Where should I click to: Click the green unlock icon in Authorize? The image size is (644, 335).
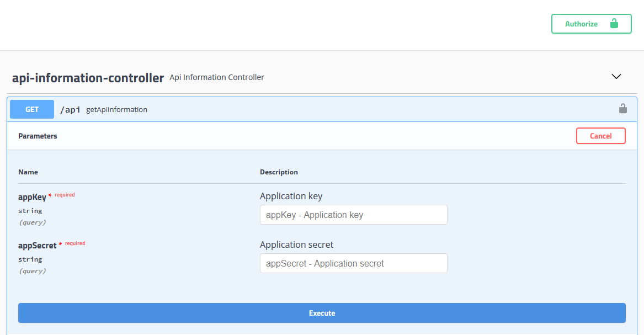tap(614, 24)
